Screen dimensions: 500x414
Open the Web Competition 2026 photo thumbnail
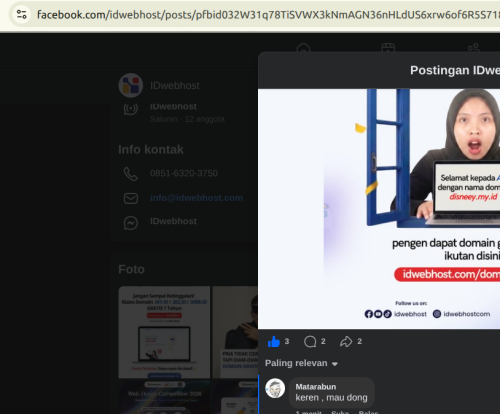coord(164,397)
